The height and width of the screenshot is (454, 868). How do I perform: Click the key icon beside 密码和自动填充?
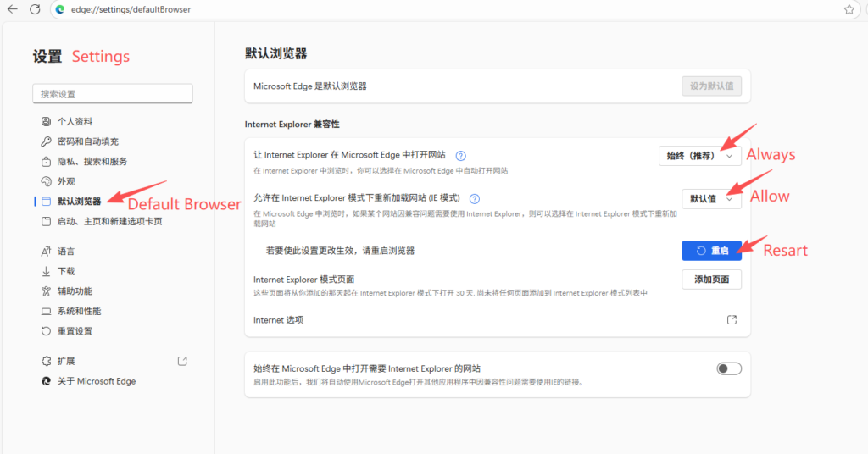pyautogui.click(x=46, y=141)
